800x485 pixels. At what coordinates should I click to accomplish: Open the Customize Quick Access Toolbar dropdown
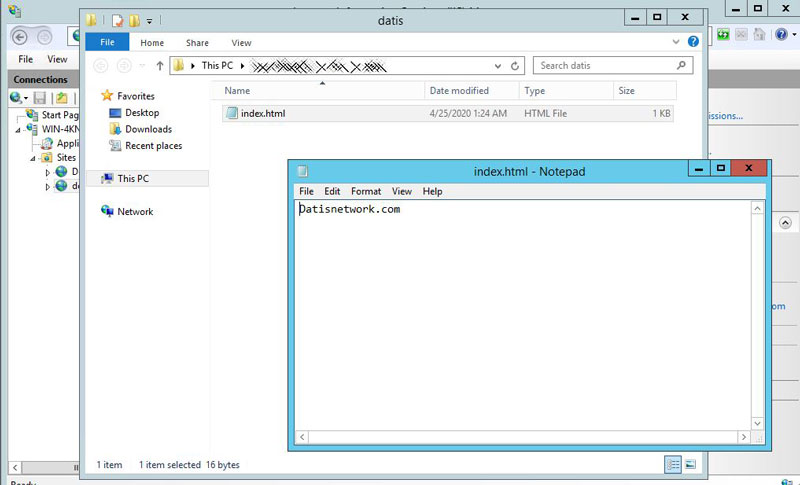149,21
